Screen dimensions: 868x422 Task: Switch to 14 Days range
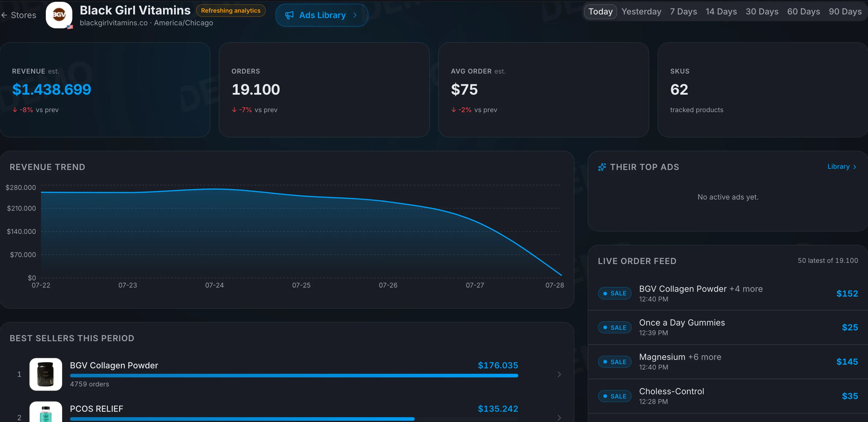click(721, 11)
